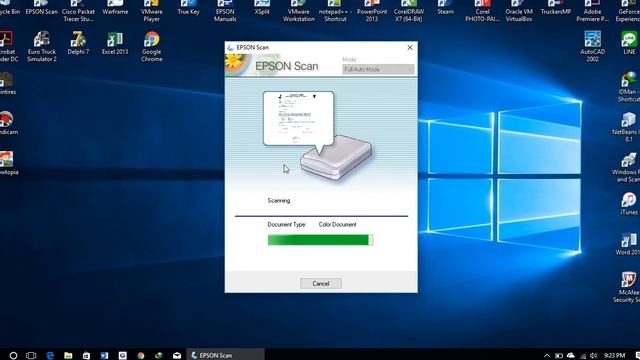Select the Windows Fax and Scan icon
640x360 pixels.
coord(627,167)
